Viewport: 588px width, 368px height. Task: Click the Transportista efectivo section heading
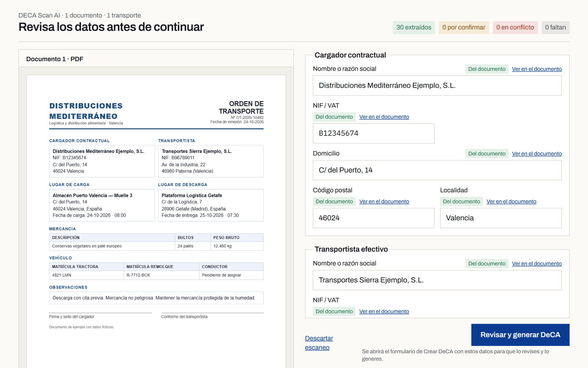click(x=351, y=249)
